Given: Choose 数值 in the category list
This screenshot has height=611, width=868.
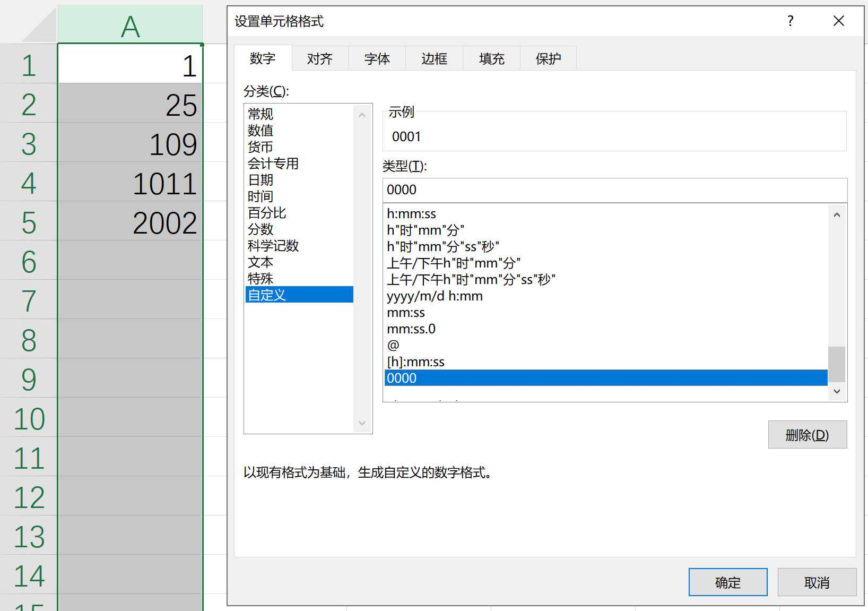Looking at the screenshot, I should [x=261, y=131].
